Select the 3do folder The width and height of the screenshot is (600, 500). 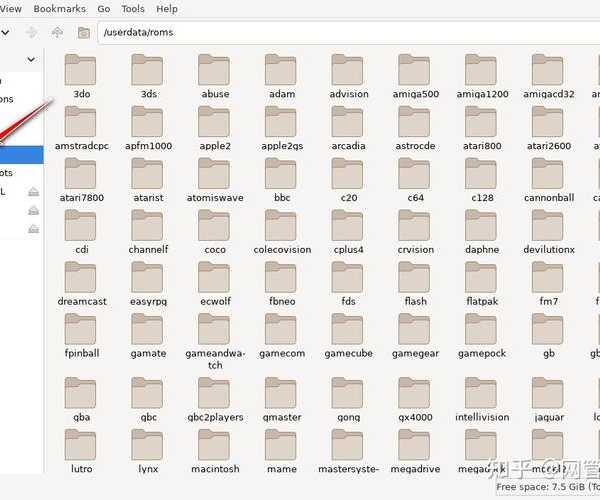point(81,77)
